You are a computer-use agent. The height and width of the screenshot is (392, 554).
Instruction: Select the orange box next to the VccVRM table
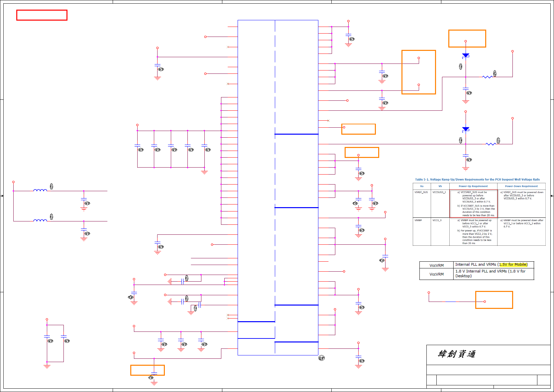pyautogui.click(x=494, y=300)
